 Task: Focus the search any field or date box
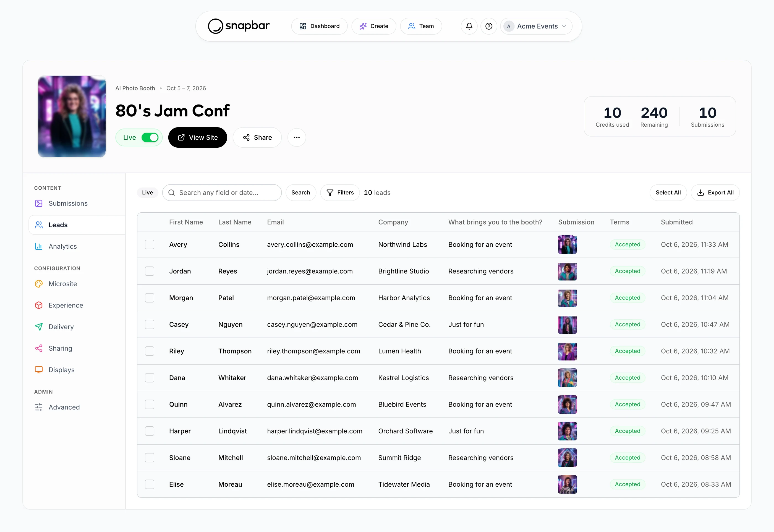(222, 193)
